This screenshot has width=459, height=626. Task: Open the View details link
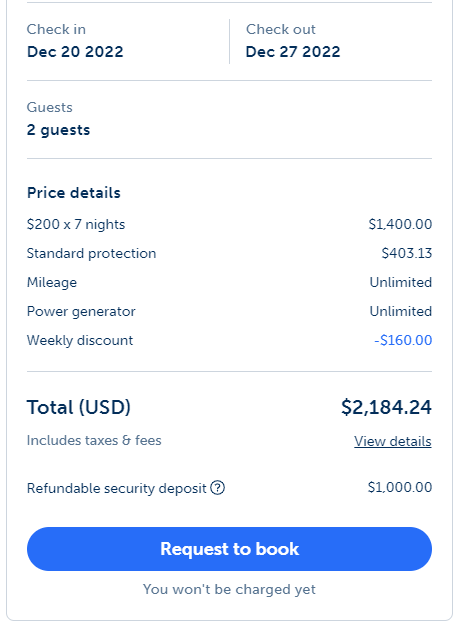(393, 441)
